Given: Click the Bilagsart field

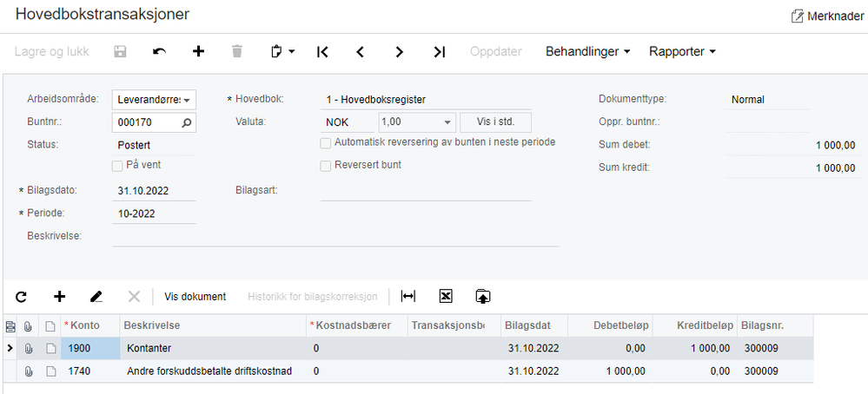Looking at the screenshot, I should [426, 191].
